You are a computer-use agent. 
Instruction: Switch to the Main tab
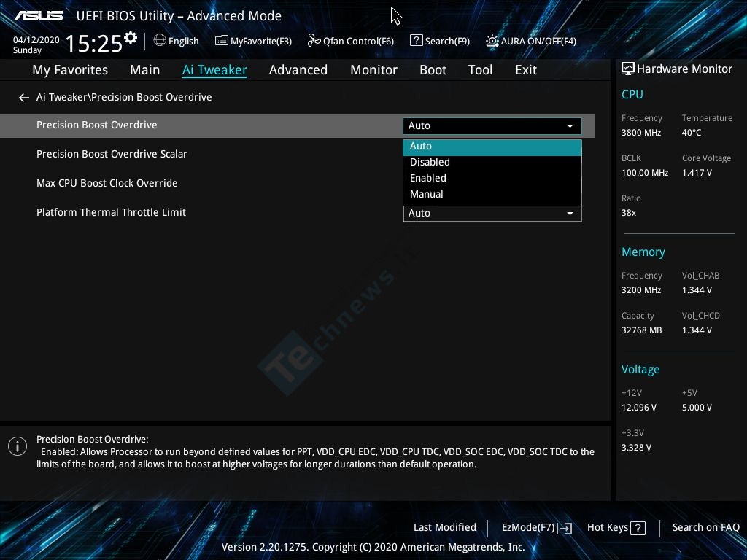click(x=145, y=70)
